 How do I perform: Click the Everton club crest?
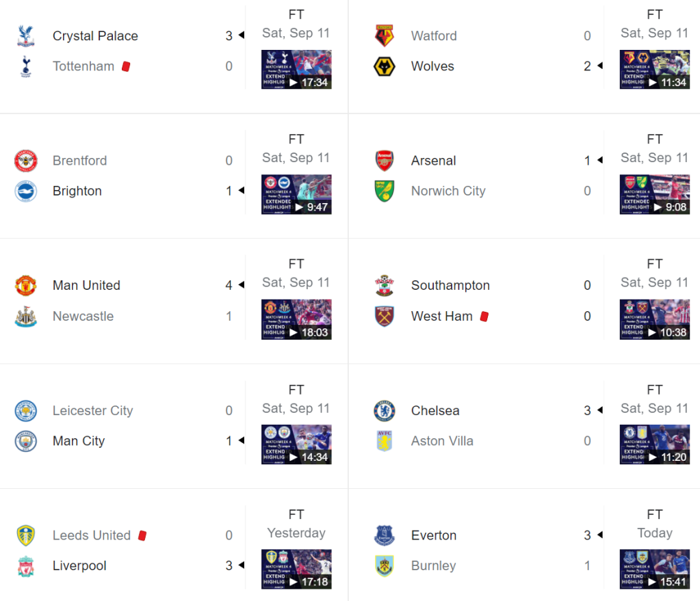(385, 535)
